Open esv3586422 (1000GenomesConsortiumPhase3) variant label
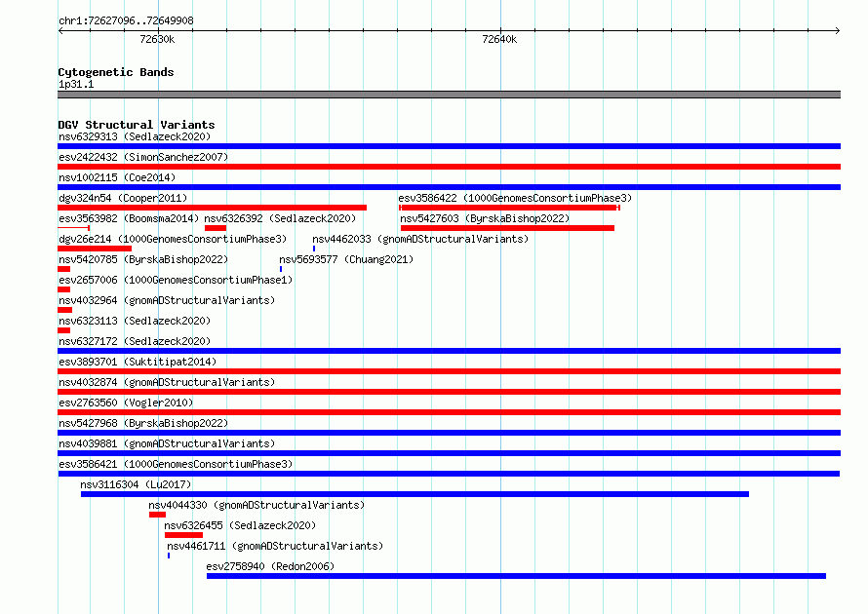868x614 pixels. [515, 198]
